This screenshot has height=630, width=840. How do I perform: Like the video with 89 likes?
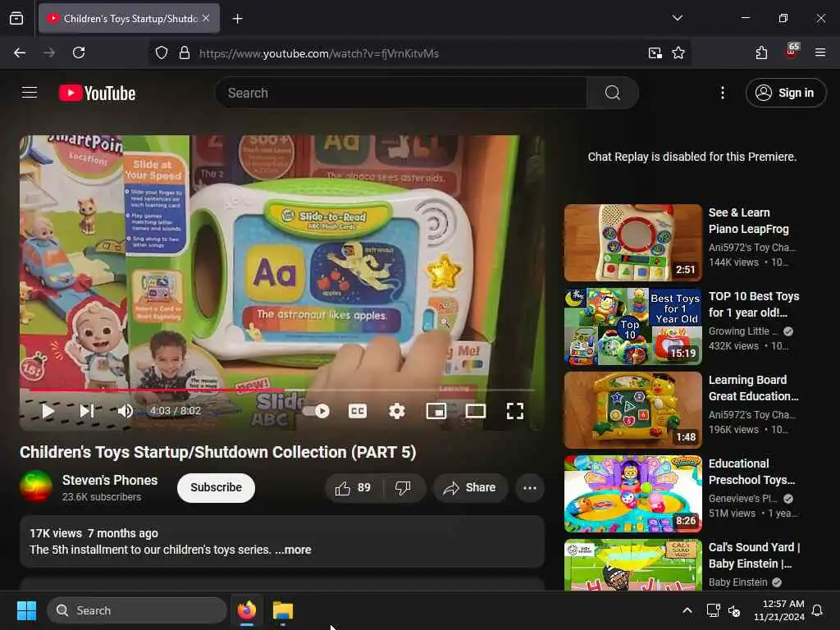[353, 487]
